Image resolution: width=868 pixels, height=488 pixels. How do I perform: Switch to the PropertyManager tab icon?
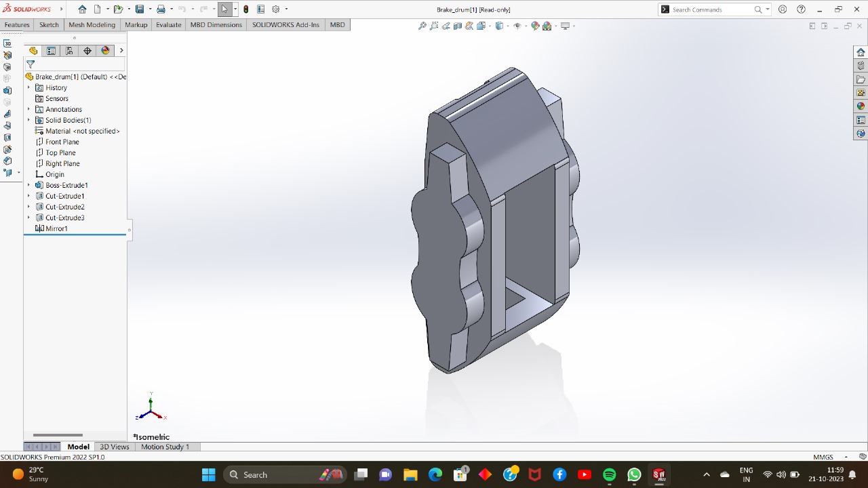point(51,51)
